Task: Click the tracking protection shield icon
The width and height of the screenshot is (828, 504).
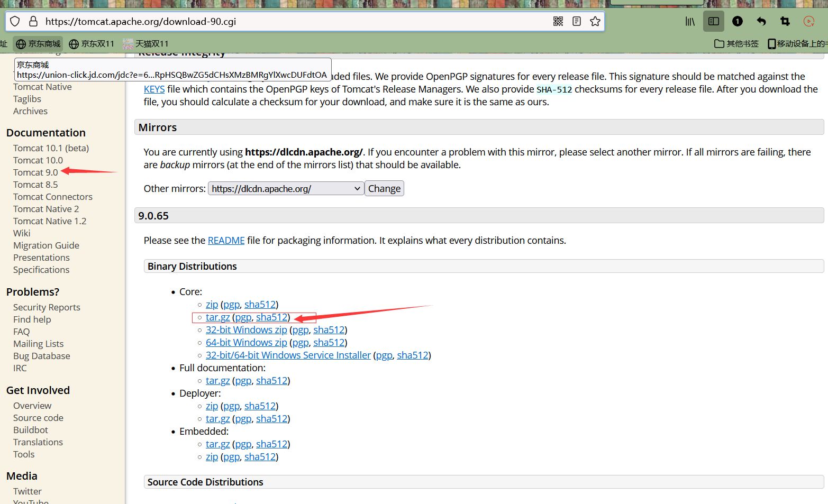Action: (15, 21)
